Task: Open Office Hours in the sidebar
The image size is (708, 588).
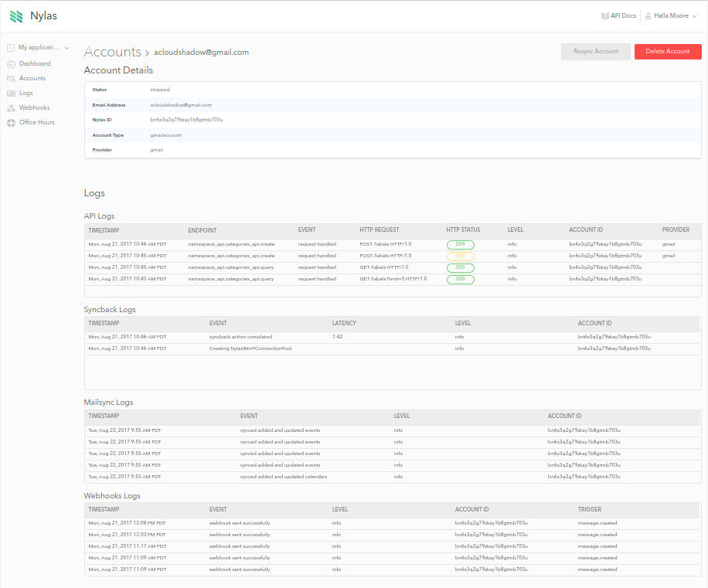Action: [36, 122]
